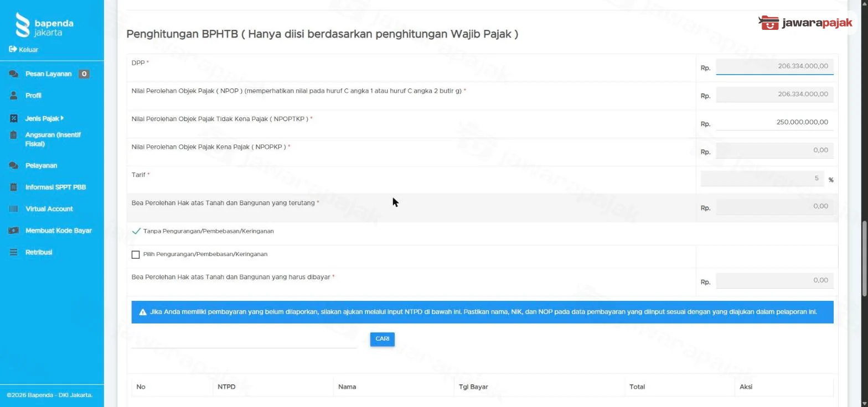Click the BPHTB terutang amount field
Viewport: 868px width, 407px height.
[x=774, y=207]
